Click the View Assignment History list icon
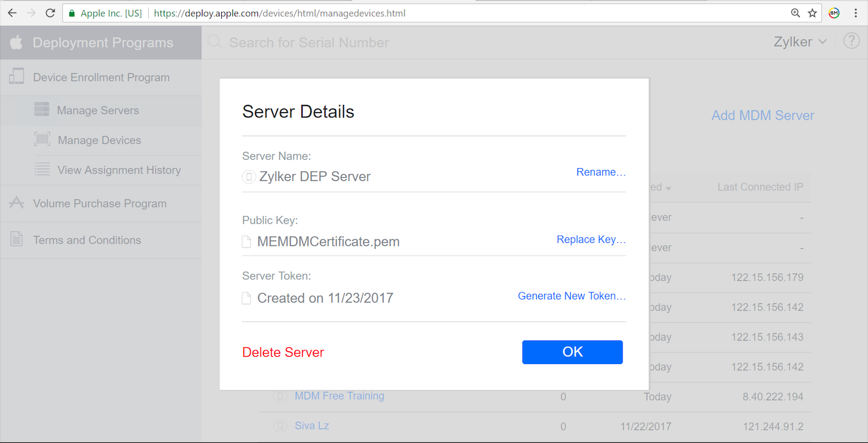This screenshot has height=443, width=868. tap(42, 169)
